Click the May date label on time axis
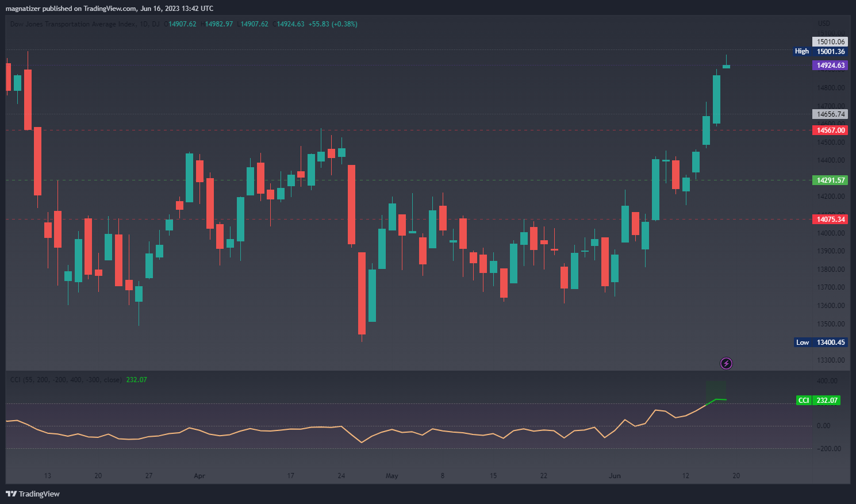856x504 pixels. (391, 476)
